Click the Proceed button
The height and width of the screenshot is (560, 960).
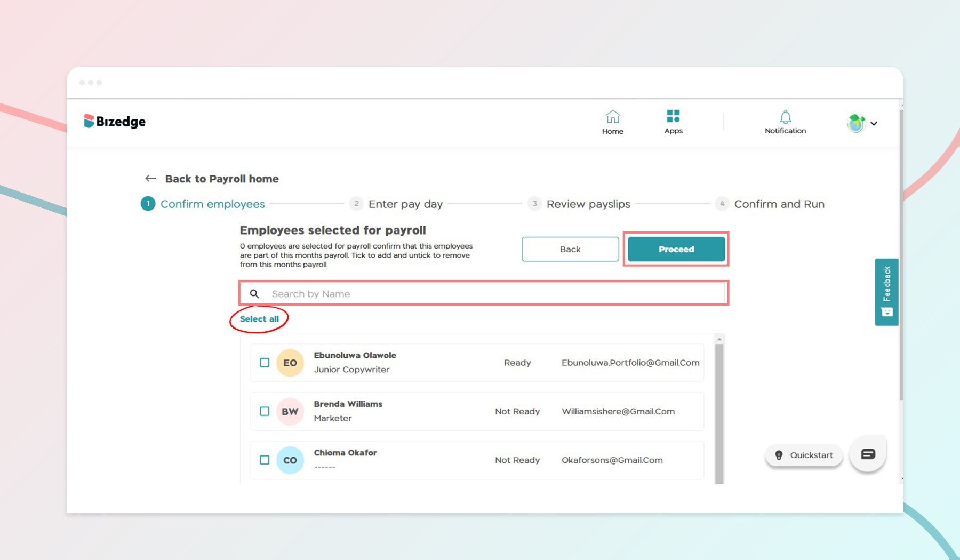(676, 249)
